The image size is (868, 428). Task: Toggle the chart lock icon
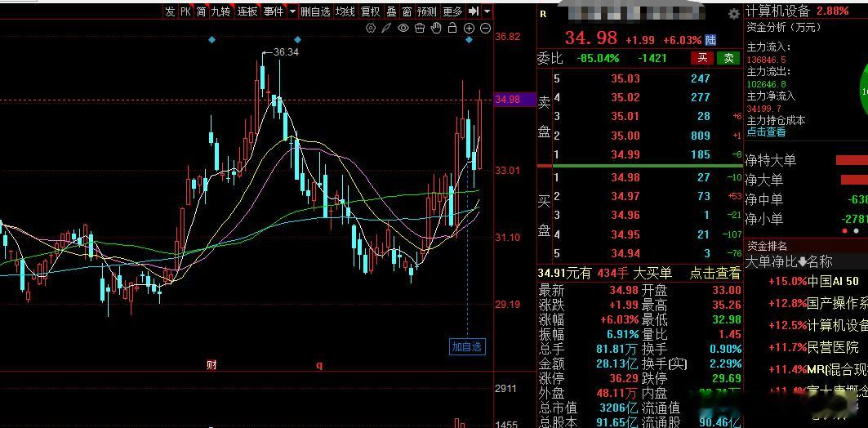[452, 29]
